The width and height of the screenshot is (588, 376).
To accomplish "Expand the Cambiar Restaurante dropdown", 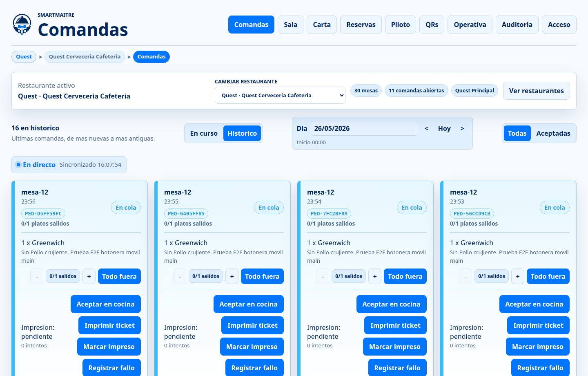I will tap(280, 95).
